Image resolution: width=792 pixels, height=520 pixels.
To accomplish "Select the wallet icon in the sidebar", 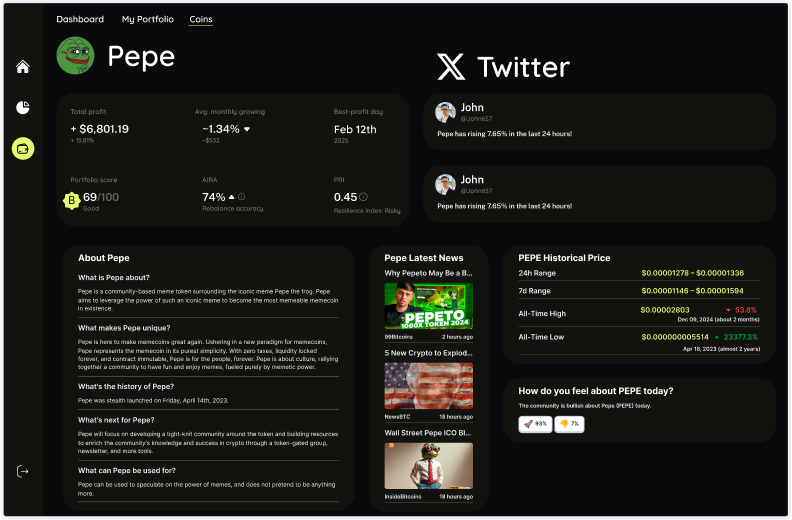I will [x=23, y=149].
